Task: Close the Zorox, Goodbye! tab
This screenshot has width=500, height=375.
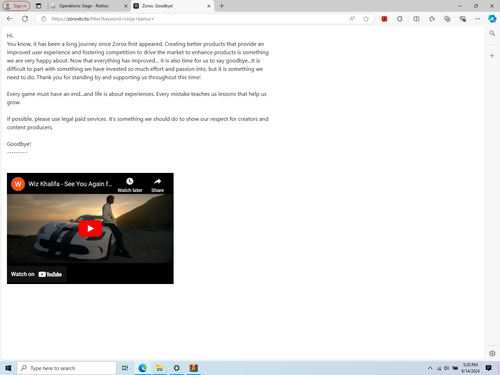Action: click(x=209, y=6)
